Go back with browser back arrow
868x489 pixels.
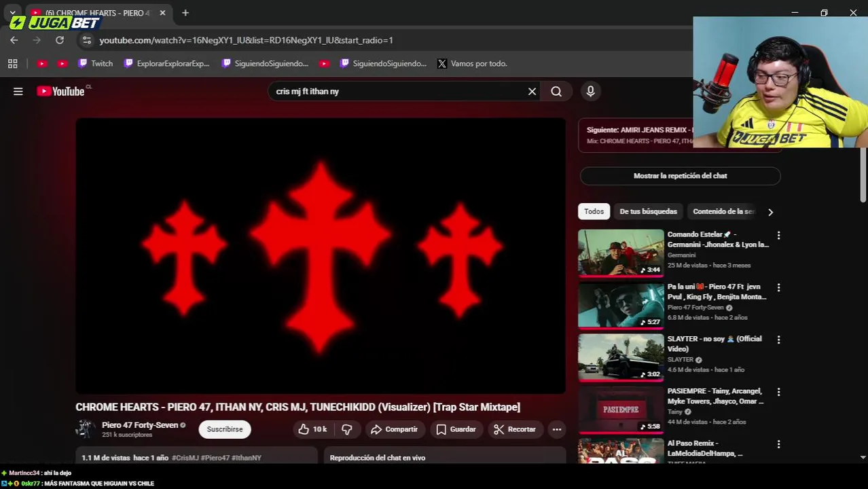14,40
